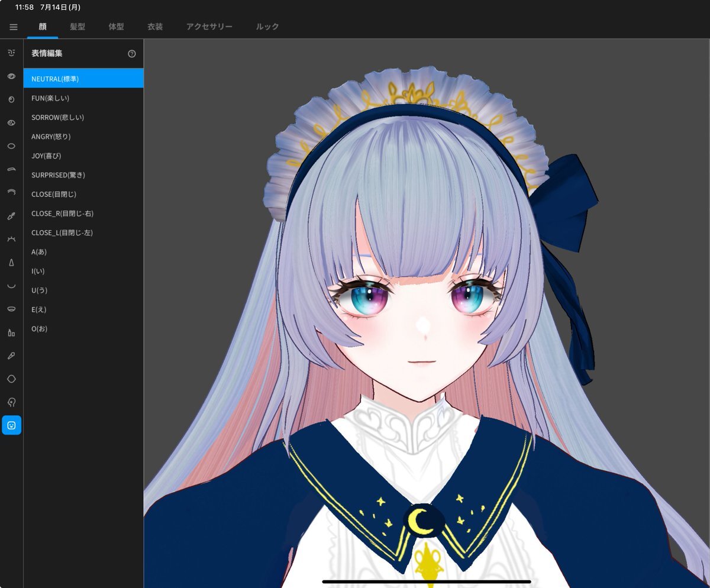This screenshot has height=588, width=710.
Task: Select JOY(喜び) expression
Action: pos(83,156)
